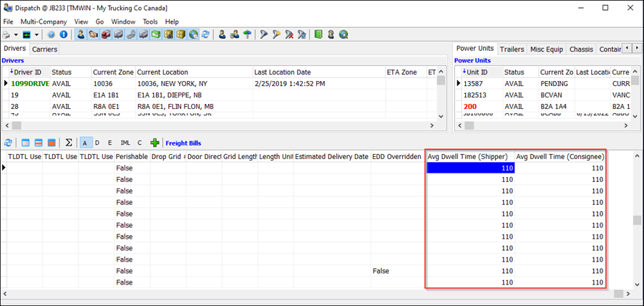Toggle the D filter button in Freight Bills
Image resolution: width=644 pixels, height=306 pixels.
(98, 143)
